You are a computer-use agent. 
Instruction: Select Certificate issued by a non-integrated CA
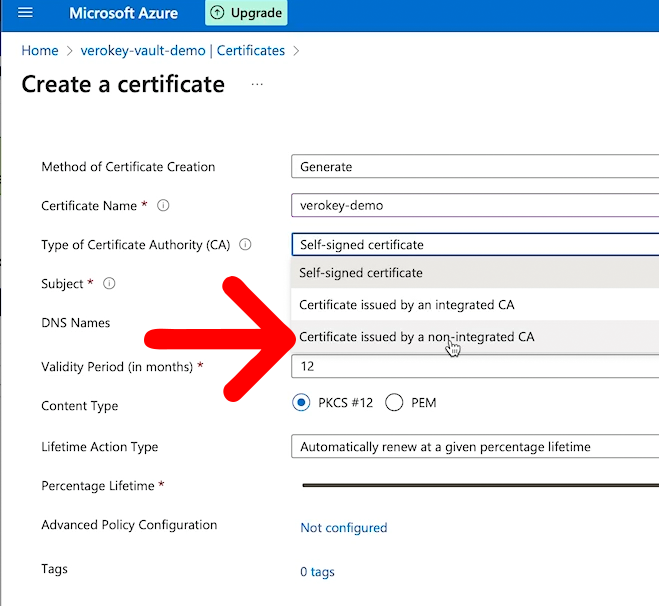(x=417, y=337)
